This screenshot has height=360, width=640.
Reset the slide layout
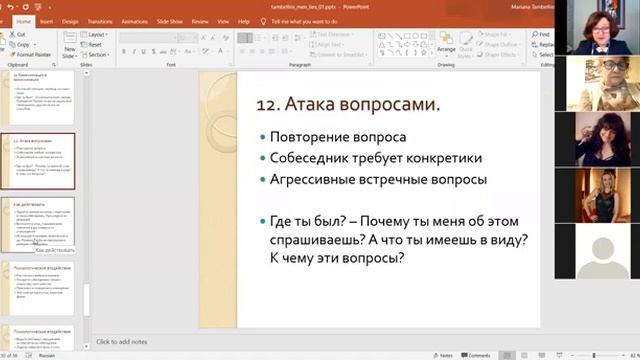point(91,44)
